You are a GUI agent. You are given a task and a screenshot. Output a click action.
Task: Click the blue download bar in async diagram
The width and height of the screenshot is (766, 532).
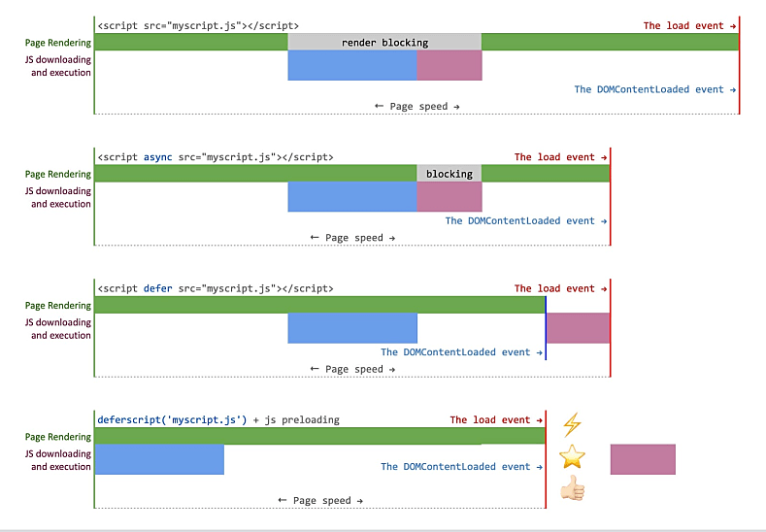(x=352, y=197)
